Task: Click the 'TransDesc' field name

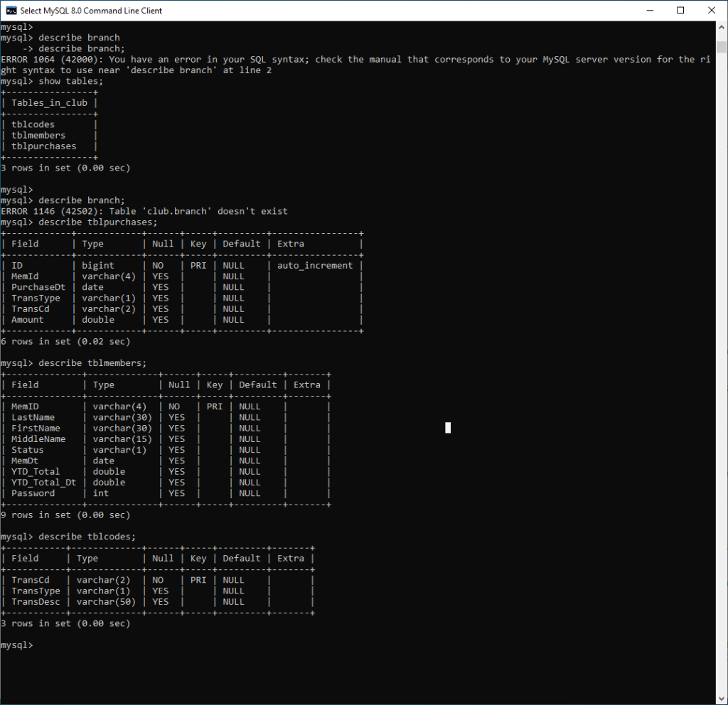Action: point(36,602)
